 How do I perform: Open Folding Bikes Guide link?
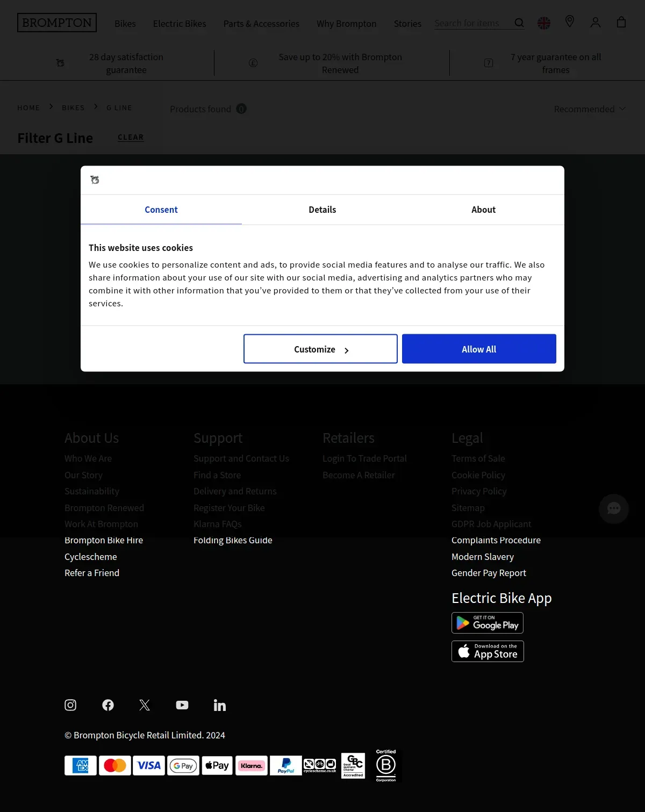click(x=233, y=540)
